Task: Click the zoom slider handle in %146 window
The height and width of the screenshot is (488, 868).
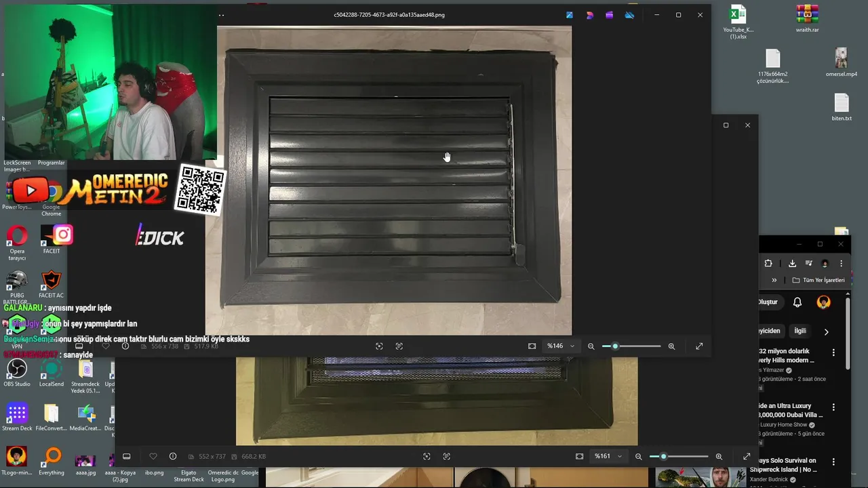Action: [x=615, y=346]
